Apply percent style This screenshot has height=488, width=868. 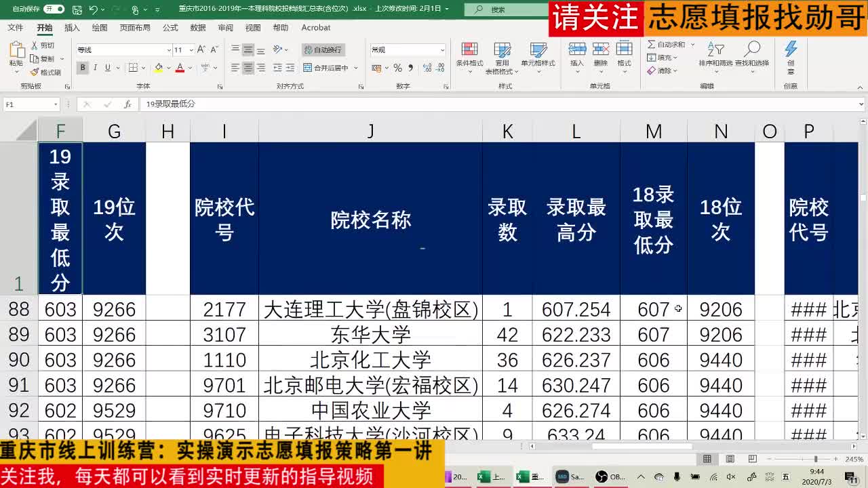[x=398, y=68]
